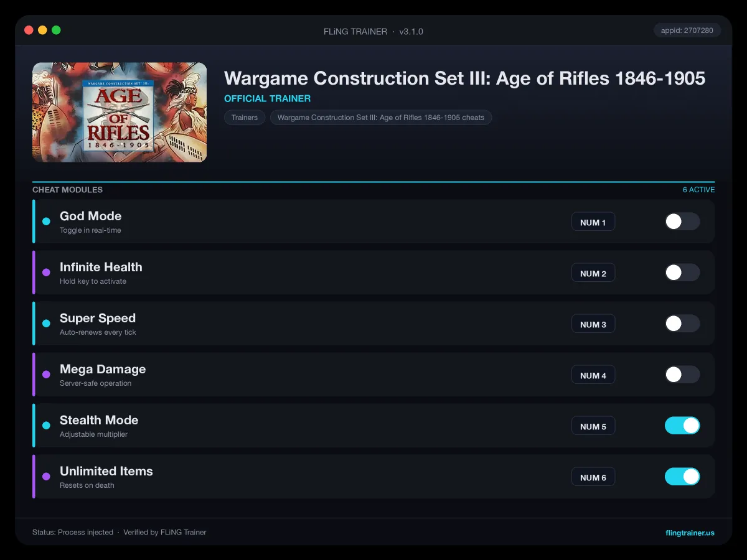Click the cyan dot beside Super Speed
Screen dimensions: 747x560
coord(46,324)
